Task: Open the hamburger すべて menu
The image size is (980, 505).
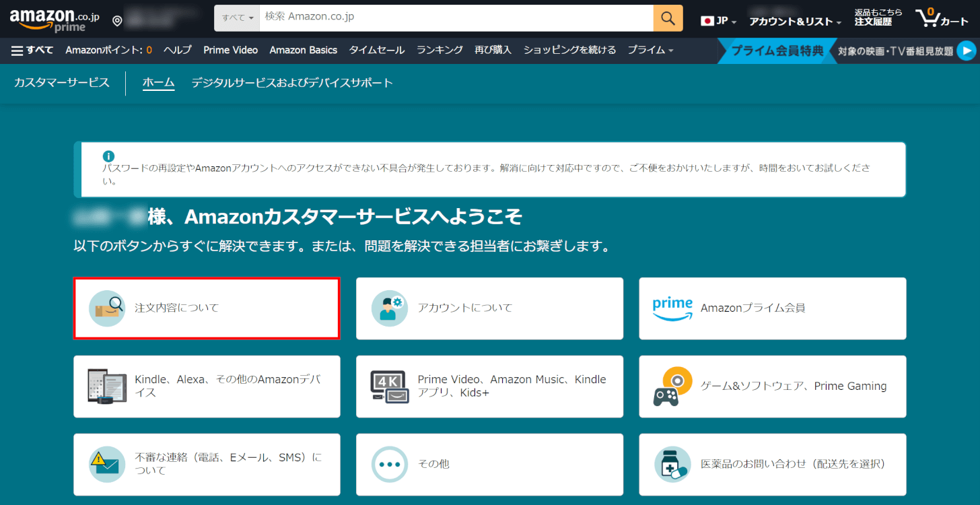Action: 32,50
